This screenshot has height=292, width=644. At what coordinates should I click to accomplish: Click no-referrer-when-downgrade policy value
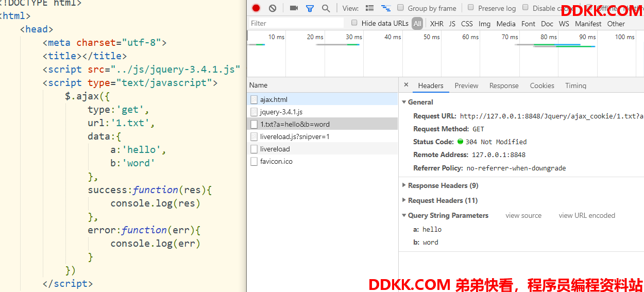[x=516, y=168]
